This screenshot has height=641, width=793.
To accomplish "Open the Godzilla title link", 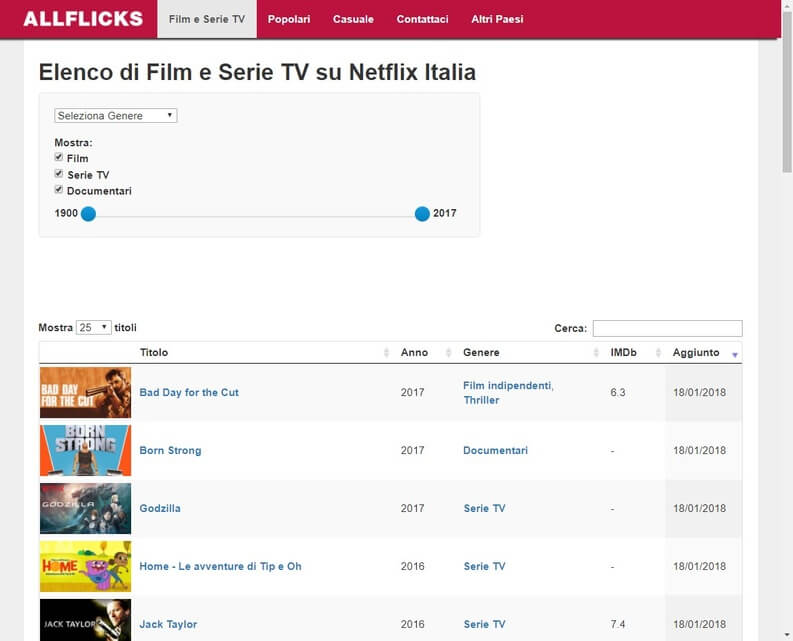I will click(x=160, y=508).
